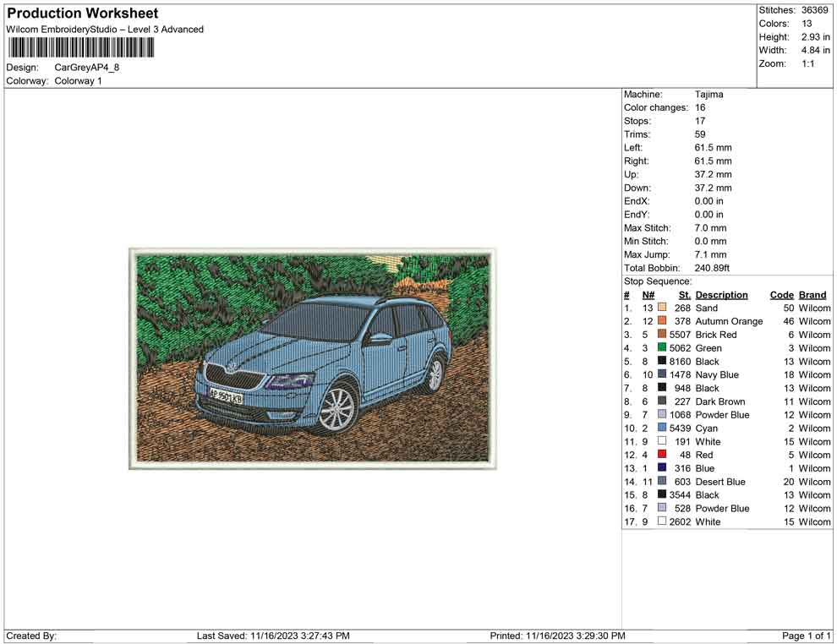Open the Description column header

723,294
